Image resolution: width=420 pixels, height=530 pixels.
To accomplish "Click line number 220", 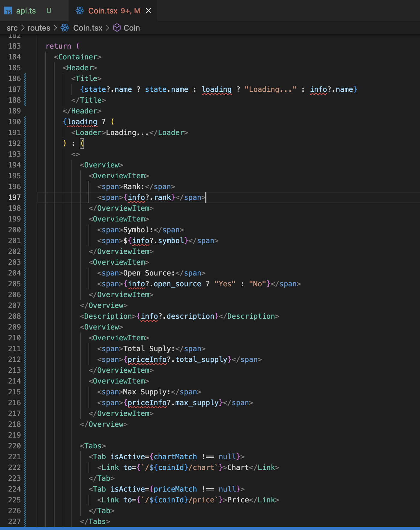I will [x=14, y=446].
